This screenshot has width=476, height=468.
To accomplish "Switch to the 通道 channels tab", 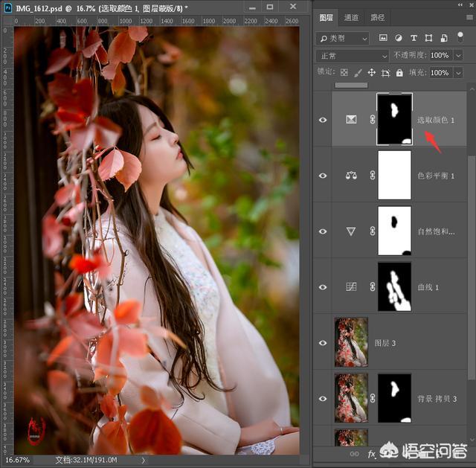I will (351, 17).
